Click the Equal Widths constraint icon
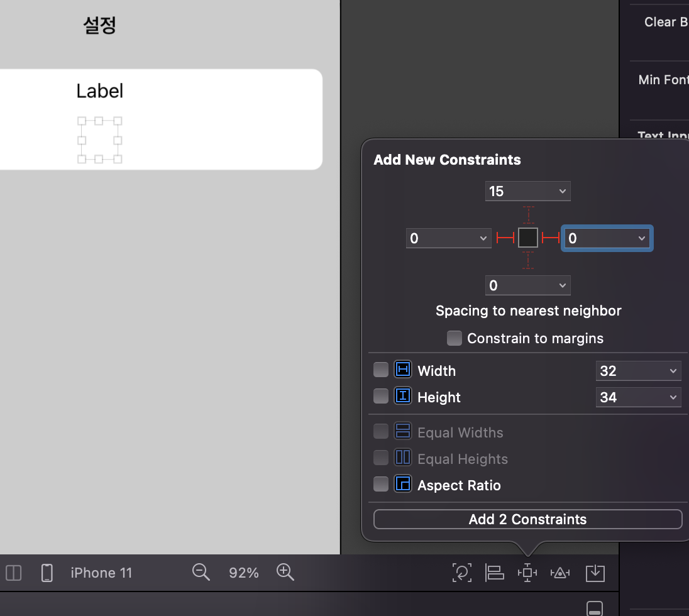689x616 pixels. coord(402,431)
